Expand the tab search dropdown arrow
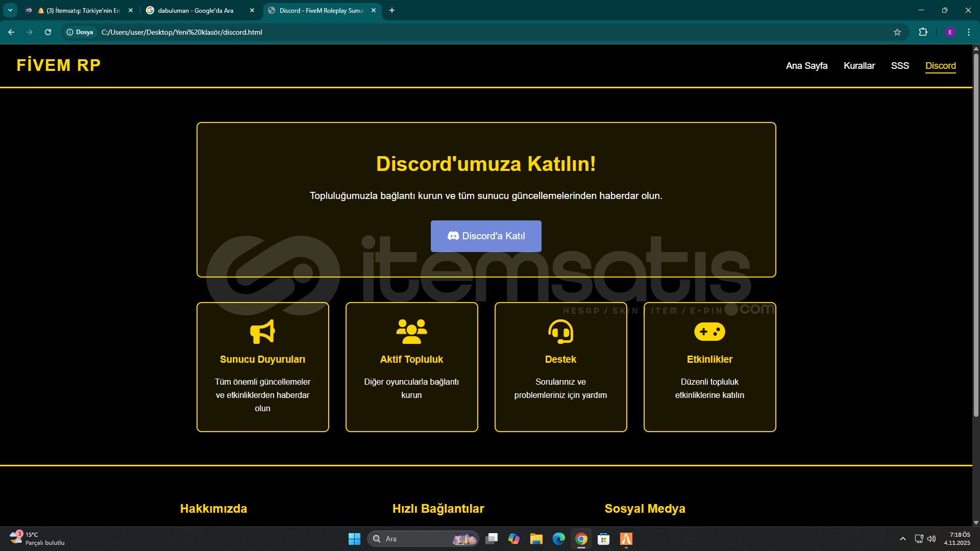Viewport: 980px width, 551px height. pyautogui.click(x=10, y=10)
